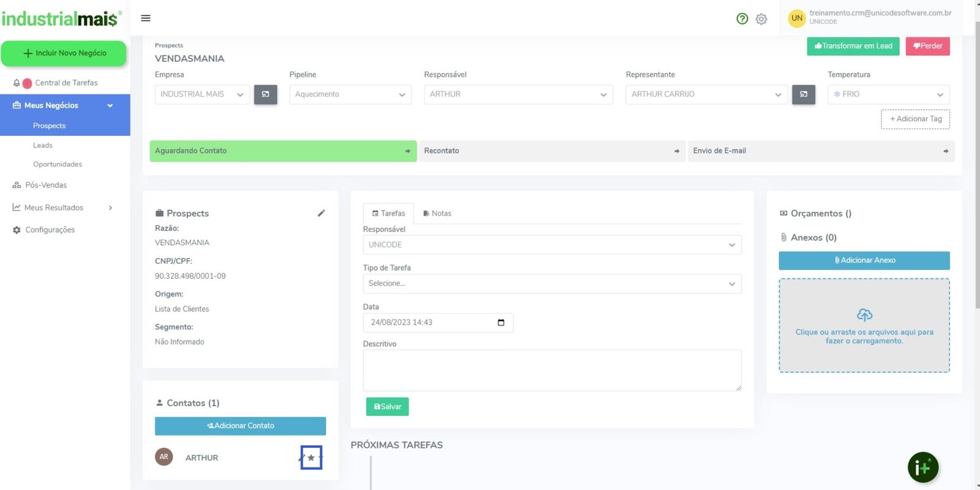Mark ARTHUR contact as favorite star

(x=311, y=458)
